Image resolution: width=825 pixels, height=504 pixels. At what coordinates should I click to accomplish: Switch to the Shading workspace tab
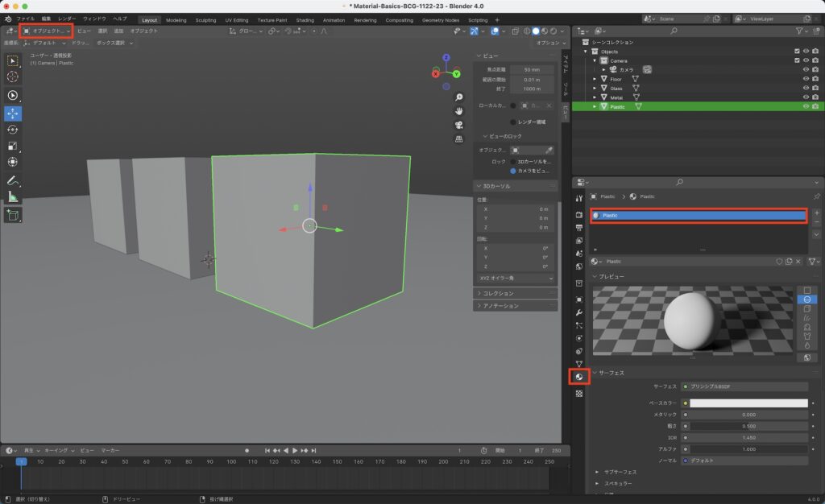[305, 20]
